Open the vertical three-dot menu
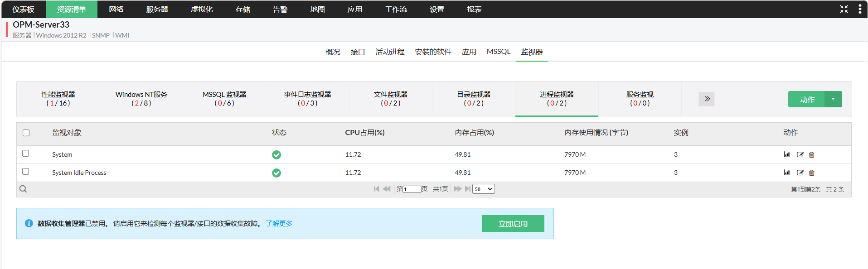 pos(860,9)
